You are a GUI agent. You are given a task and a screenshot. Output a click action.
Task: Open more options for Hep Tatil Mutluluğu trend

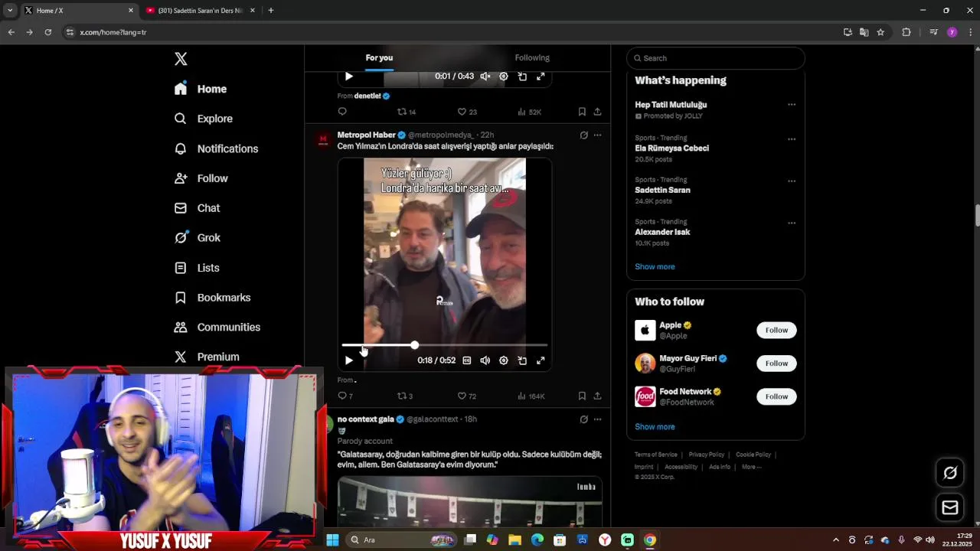click(792, 105)
